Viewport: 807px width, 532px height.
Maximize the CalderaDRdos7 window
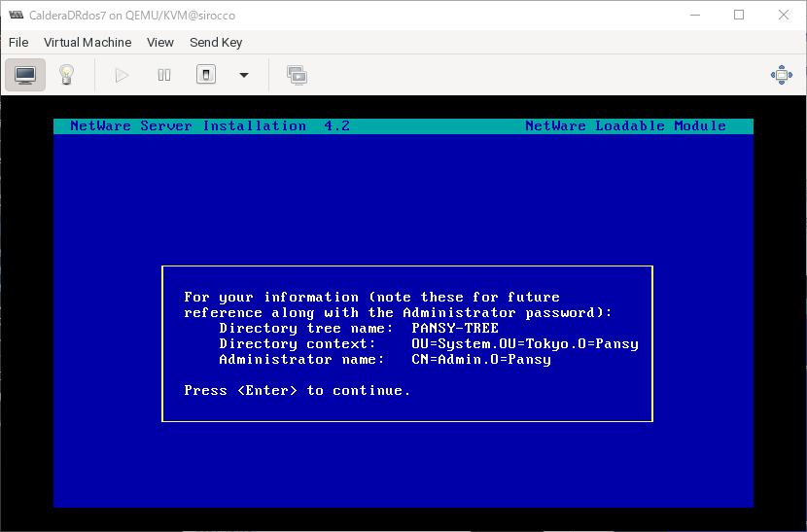739,15
